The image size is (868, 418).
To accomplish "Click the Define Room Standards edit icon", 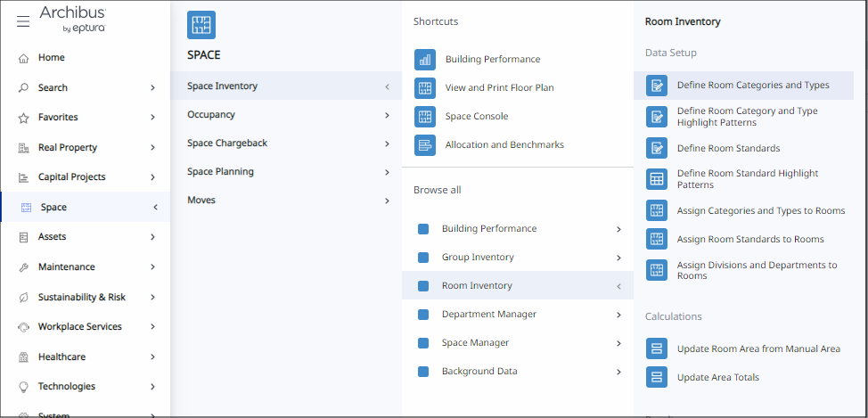I will 657,148.
